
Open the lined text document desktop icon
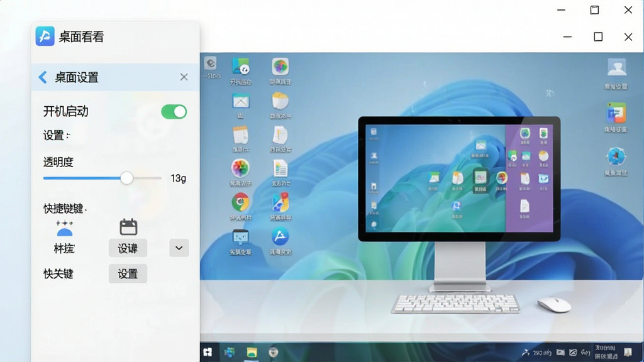pyautogui.click(x=280, y=168)
